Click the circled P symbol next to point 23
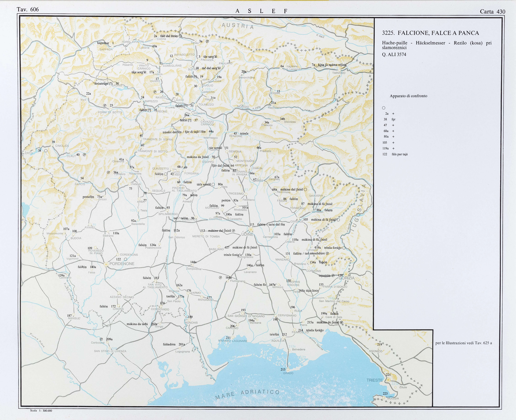 click(105, 105)
